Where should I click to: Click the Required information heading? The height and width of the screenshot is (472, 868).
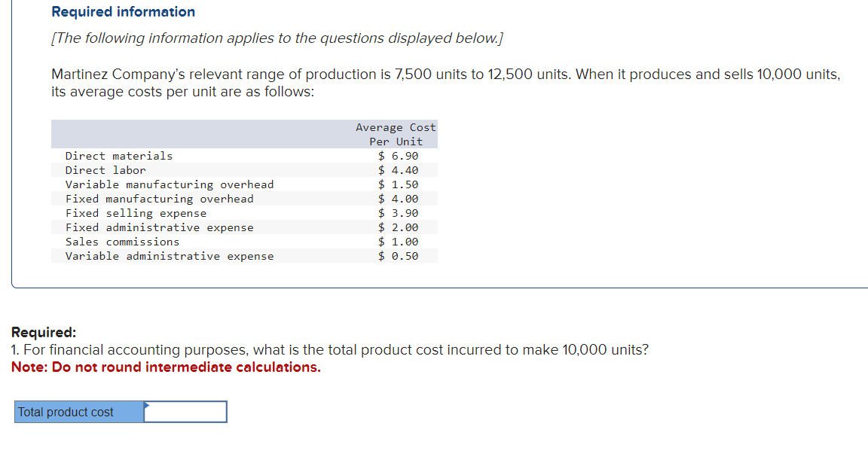[x=121, y=11]
